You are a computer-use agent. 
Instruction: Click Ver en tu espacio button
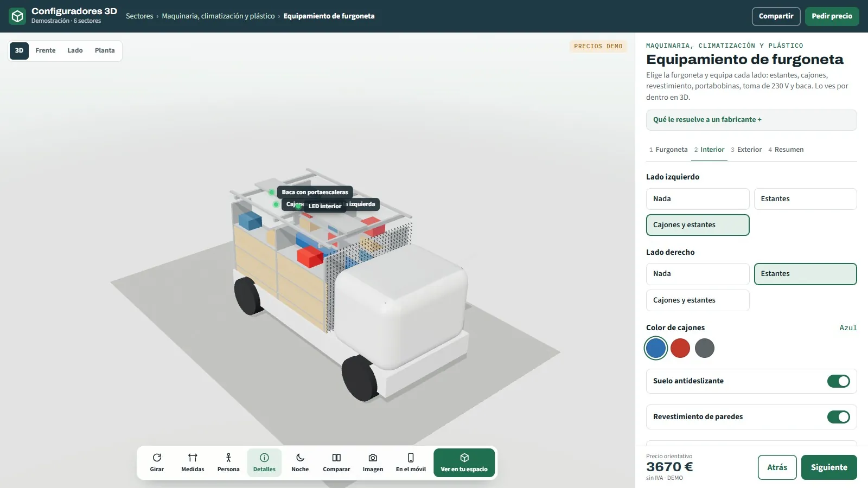[x=464, y=463]
